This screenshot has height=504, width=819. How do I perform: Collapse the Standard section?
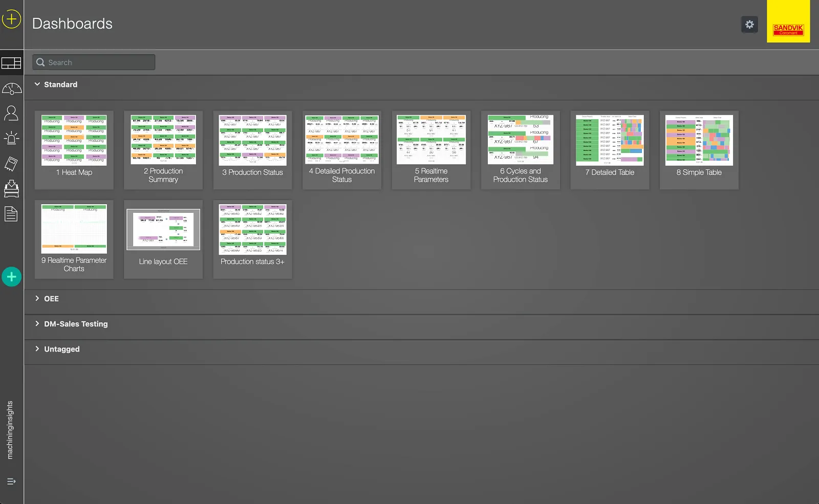tap(56, 84)
